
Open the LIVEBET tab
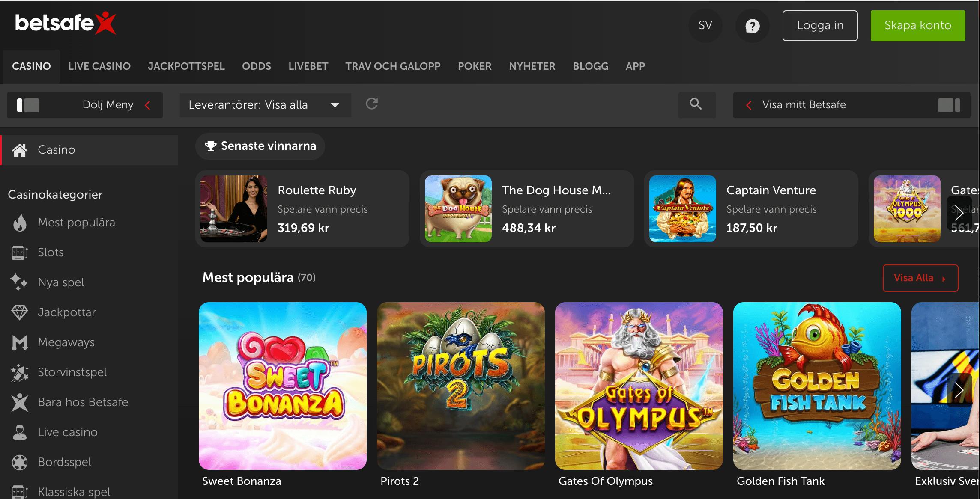coord(308,66)
